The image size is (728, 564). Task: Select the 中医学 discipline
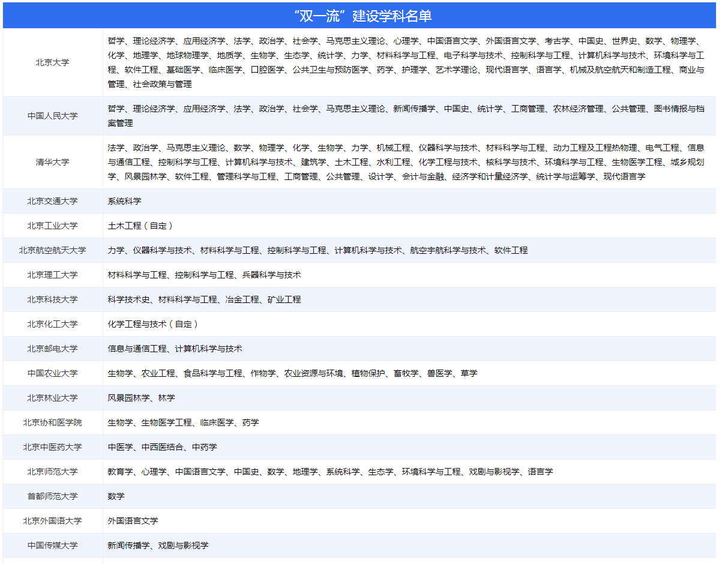coord(121,447)
